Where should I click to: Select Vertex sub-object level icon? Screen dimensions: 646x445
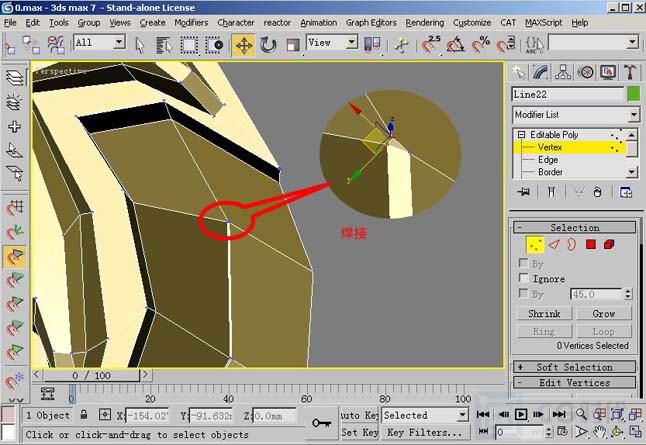(535, 245)
